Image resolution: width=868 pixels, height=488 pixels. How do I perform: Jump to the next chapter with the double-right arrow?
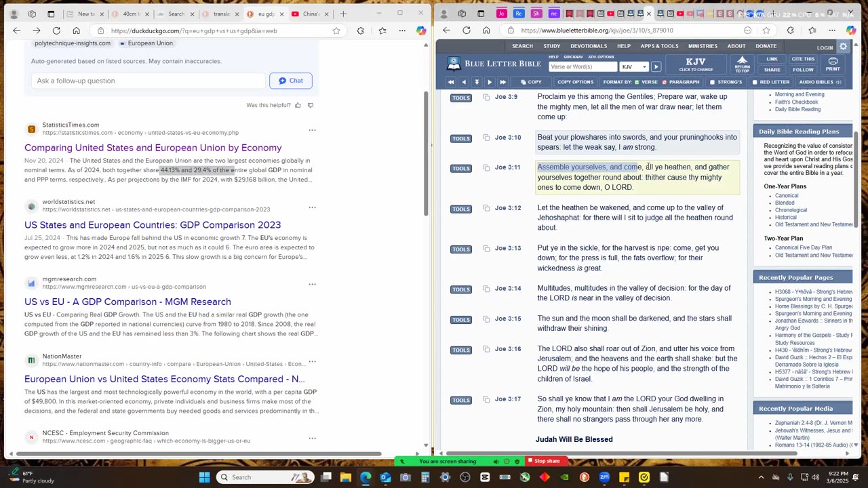pyautogui.click(x=502, y=82)
